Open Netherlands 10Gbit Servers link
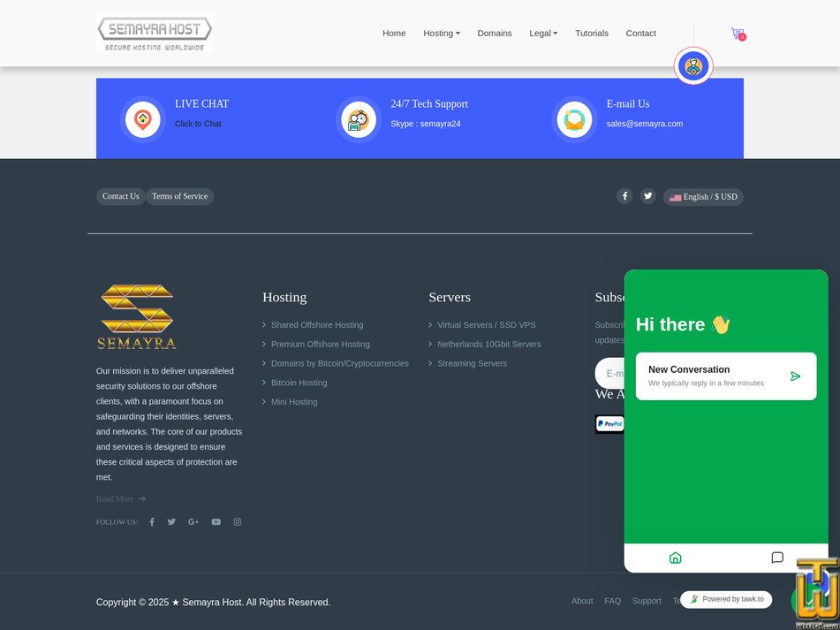The height and width of the screenshot is (630, 840). [x=488, y=345]
